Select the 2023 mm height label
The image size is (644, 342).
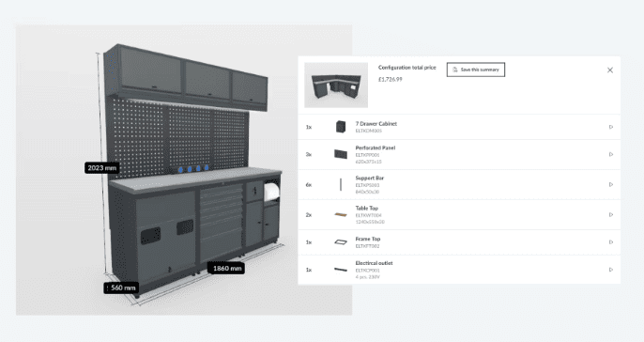coord(101,167)
